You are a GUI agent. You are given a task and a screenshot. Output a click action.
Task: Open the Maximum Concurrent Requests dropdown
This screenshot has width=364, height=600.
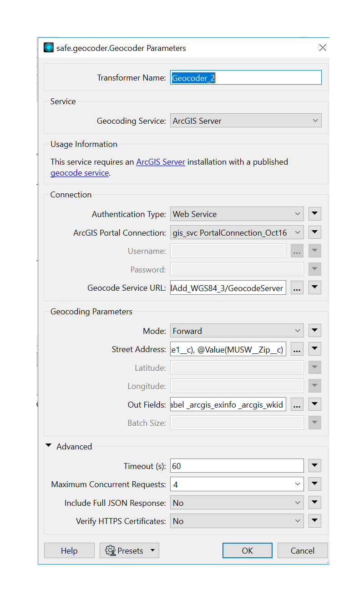[x=237, y=484]
